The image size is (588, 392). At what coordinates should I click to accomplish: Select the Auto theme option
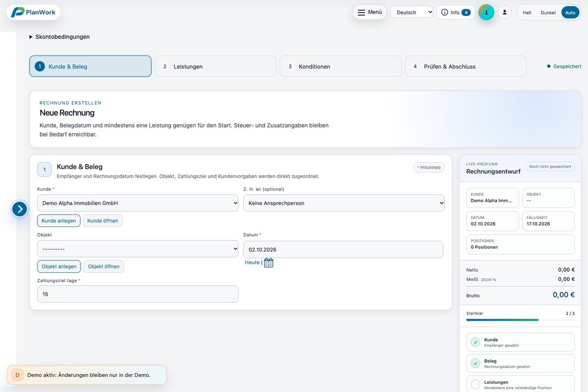coord(570,13)
